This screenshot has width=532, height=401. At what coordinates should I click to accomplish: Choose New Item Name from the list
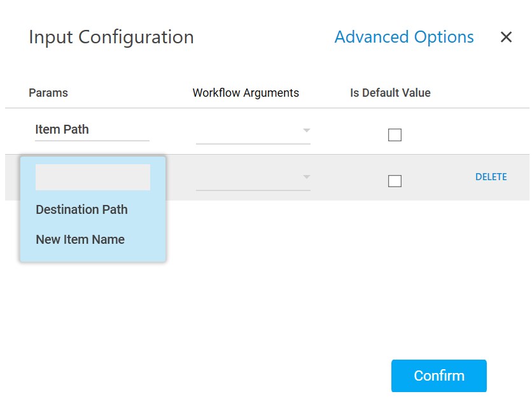80,239
